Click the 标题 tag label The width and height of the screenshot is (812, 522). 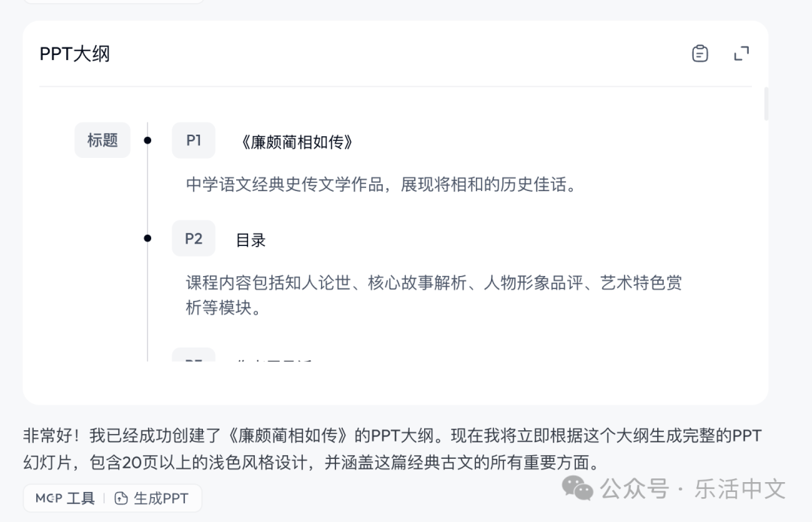102,141
